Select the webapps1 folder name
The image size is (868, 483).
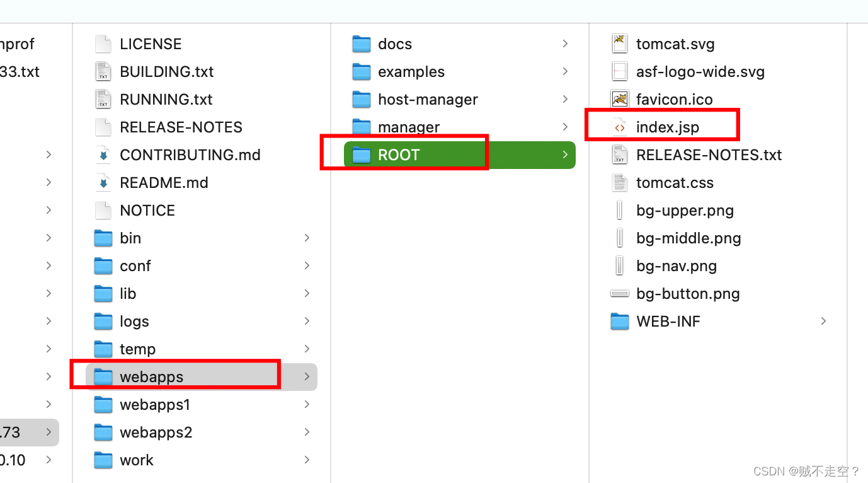click(155, 404)
